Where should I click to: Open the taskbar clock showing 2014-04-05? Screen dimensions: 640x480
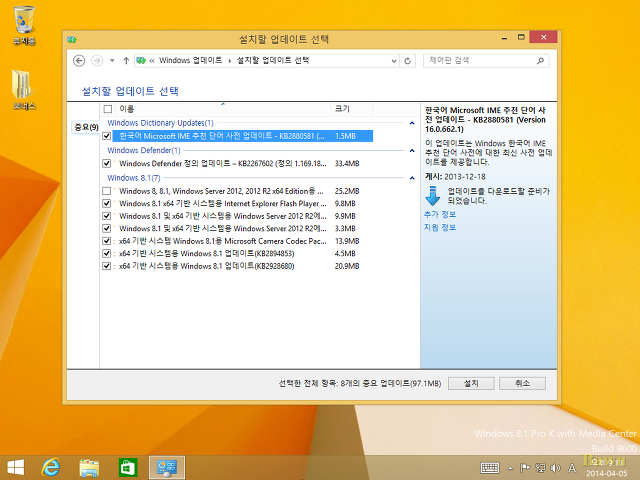click(607, 468)
